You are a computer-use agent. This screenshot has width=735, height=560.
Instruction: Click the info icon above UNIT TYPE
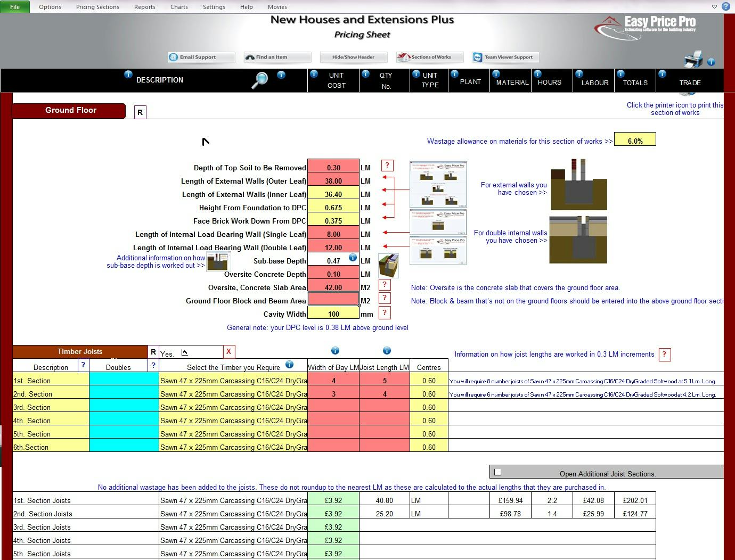(416, 74)
